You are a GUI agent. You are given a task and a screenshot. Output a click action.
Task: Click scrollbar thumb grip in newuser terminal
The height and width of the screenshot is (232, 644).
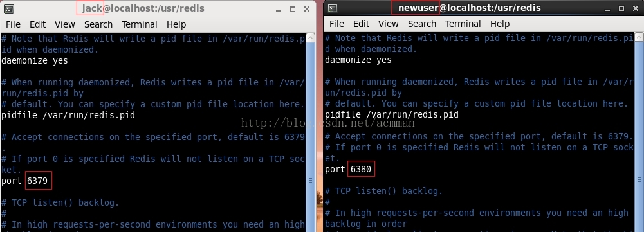click(639, 179)
